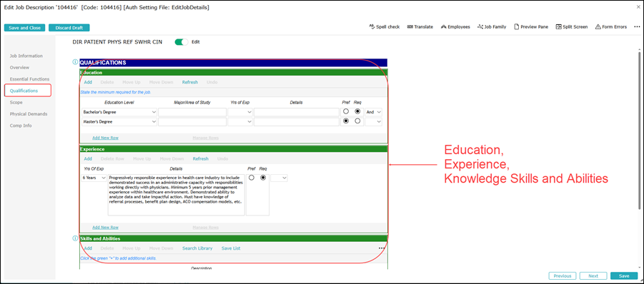Click Details field in Bachelor's Degree row
The width and height of the screenshot is (644, 284).
pos(297,112)
